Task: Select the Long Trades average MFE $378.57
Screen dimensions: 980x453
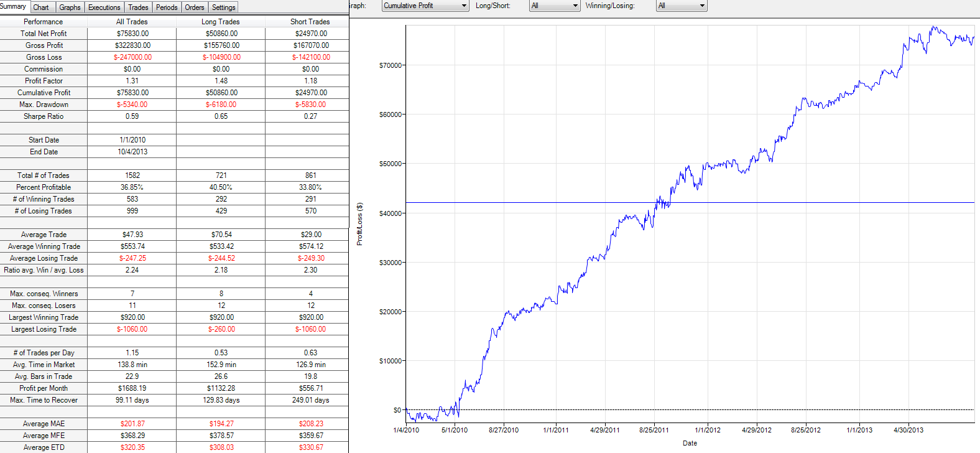Action: [x=221, y=436]
